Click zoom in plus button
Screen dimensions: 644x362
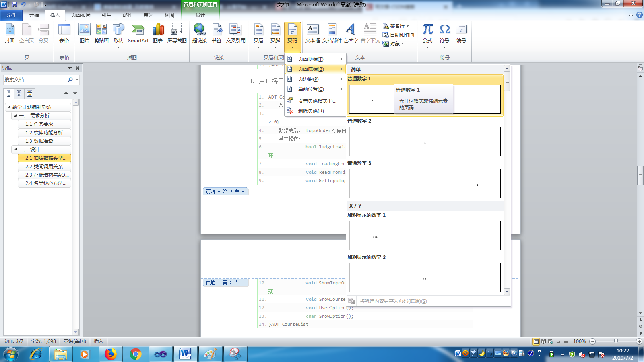tap(639, 341)
